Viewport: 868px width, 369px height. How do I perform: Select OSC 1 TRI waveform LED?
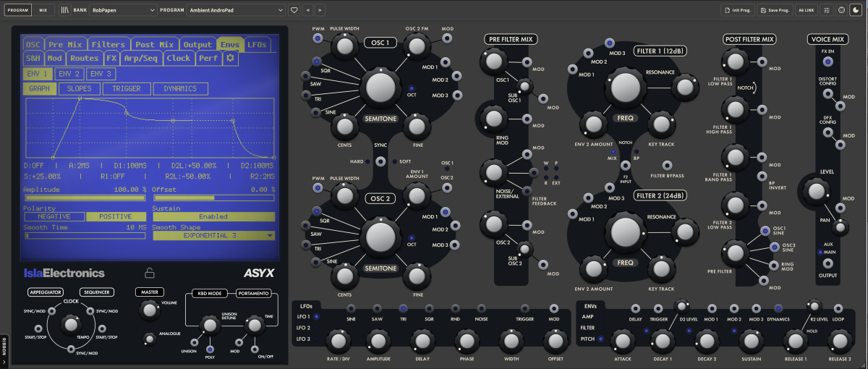point(307,95)
